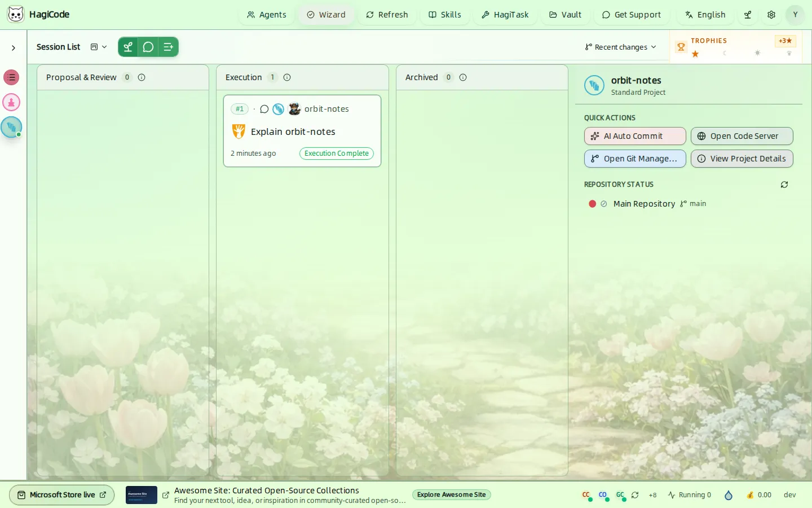Click the Trophies trophy icon
This screenshot has height=508, width=812.
[x=681, y=47]
